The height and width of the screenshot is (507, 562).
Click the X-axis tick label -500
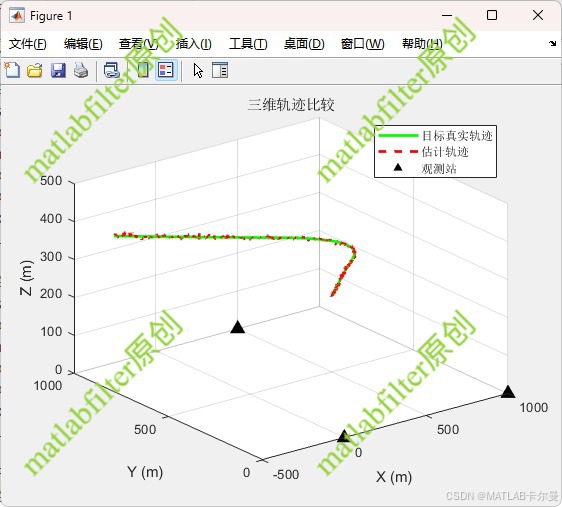click(x=286, y=474)
